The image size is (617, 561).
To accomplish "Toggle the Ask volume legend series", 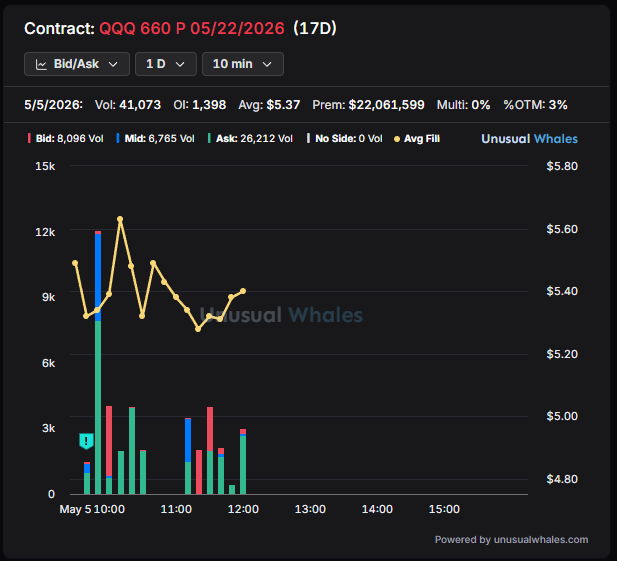I will (250, 139).
